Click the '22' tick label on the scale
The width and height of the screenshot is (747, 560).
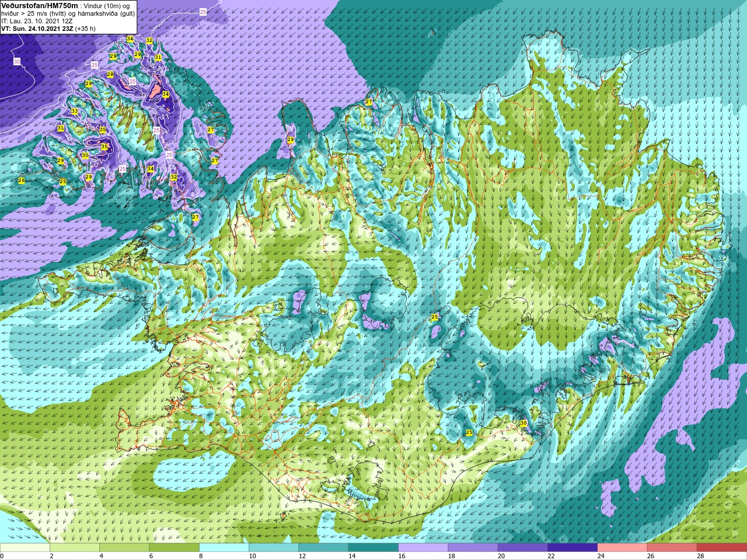[x=551, y=556]
